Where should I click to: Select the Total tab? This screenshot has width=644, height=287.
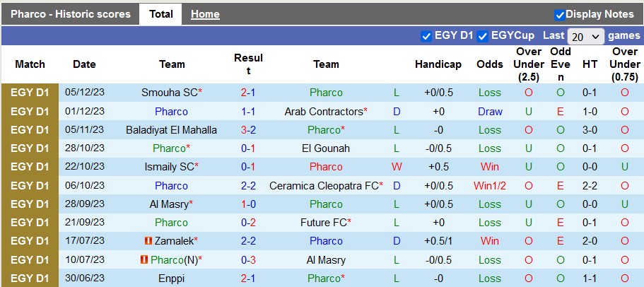point(161,14)
